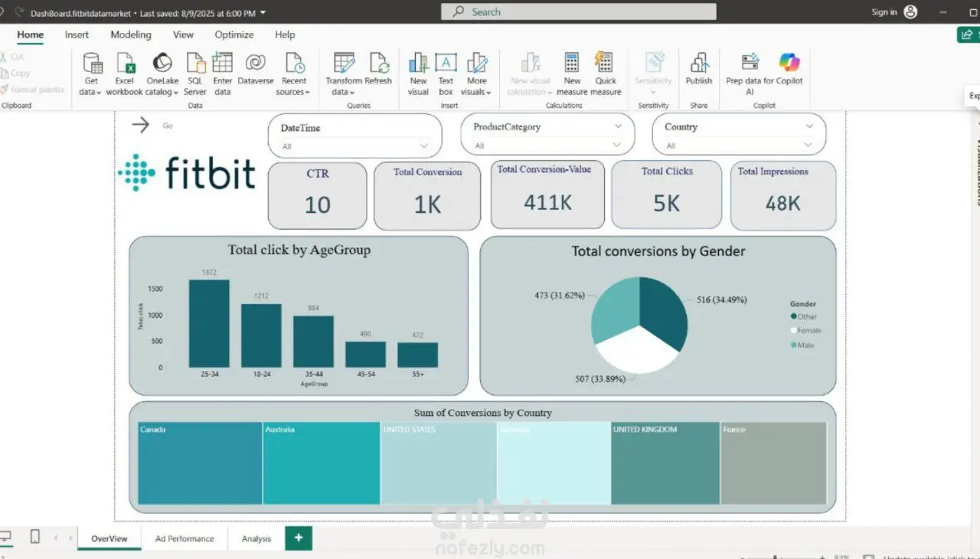Open the Analysis page tab
Viewport: 980px width, 559px height.
coord(256,538)
